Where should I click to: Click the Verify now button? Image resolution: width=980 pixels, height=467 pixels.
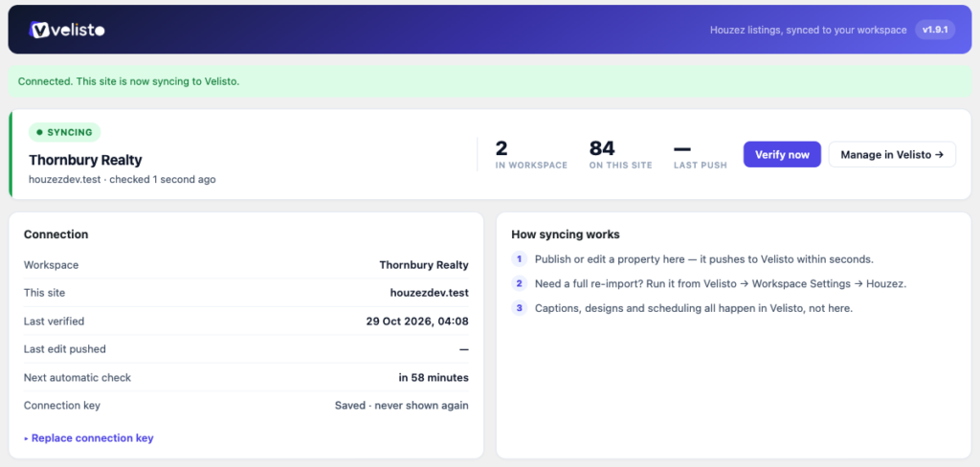click(782, 154)
